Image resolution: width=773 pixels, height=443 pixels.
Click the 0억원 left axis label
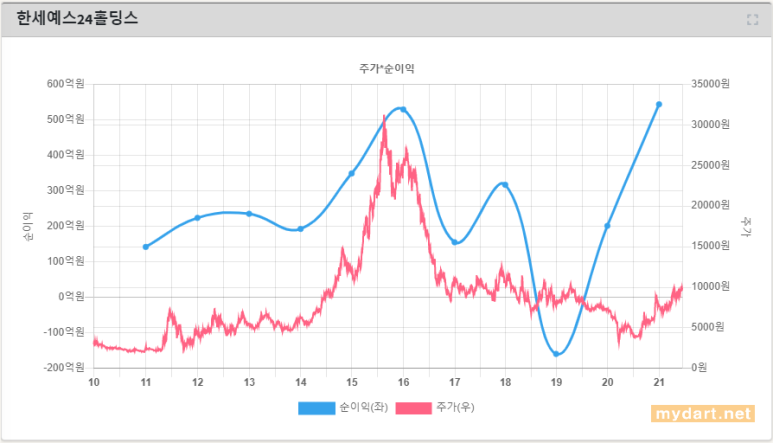tap(71, 297)
